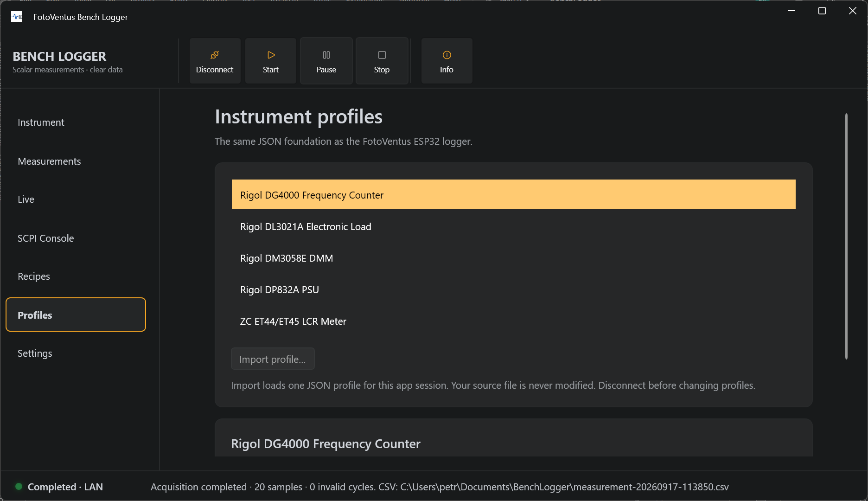Select the Rigol DG4000 Frequency Counter profile
Screen dimensions: 868x501
pos(513,195)
